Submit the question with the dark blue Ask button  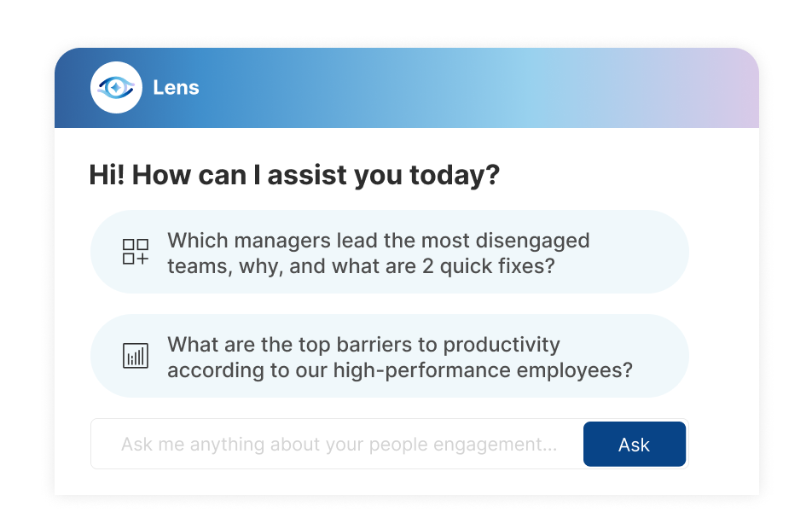(x=635, y=444)
